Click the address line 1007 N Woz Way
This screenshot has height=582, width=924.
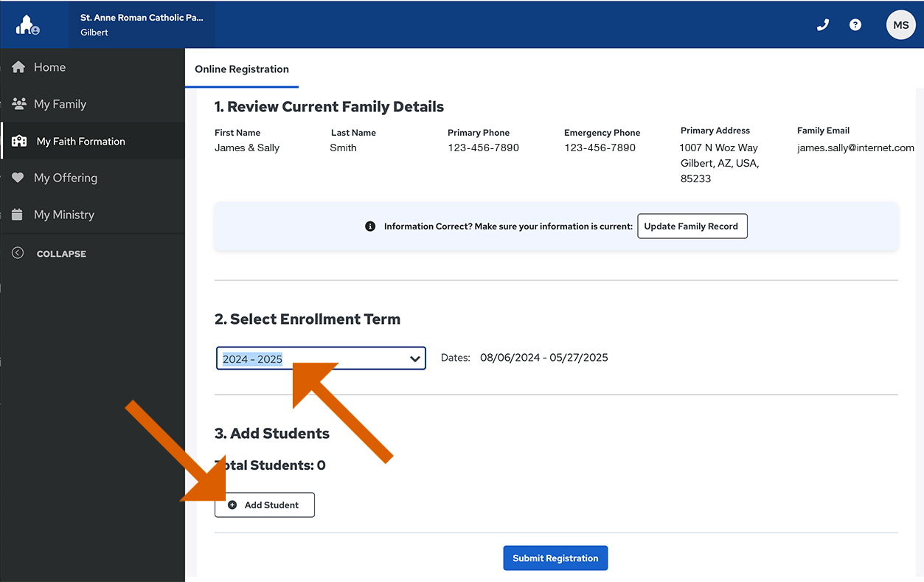pos(718,148)
